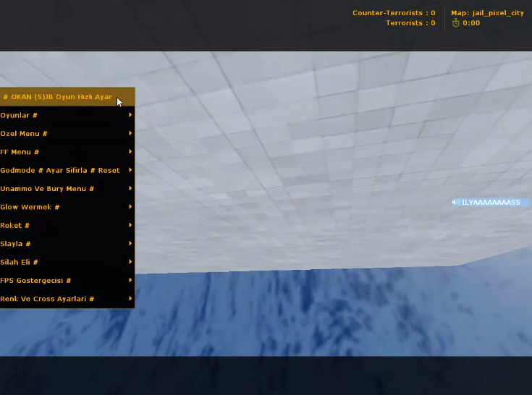Click the arrow next to Roket #

(130, 225)
